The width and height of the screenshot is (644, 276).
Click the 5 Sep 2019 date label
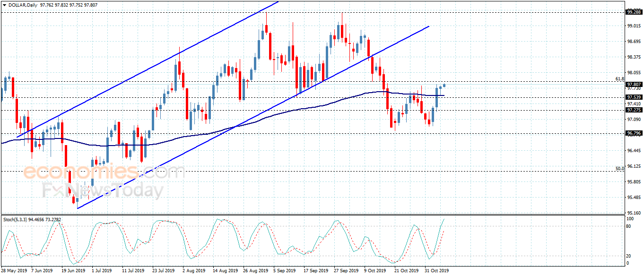(285, 271)
